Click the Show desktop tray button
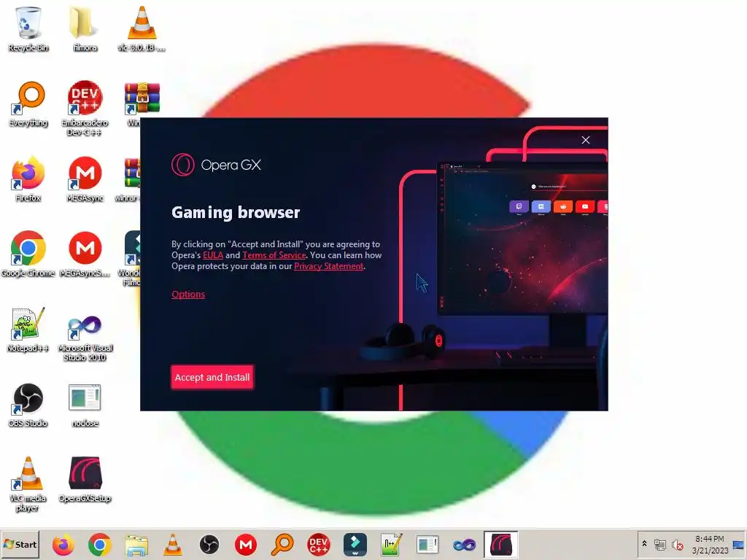The width and height of the screenshot is (747, 560). point(738,544)
